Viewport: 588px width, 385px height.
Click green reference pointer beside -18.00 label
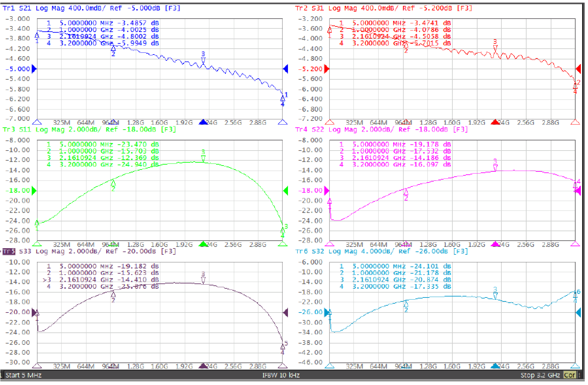click(34, 190)
